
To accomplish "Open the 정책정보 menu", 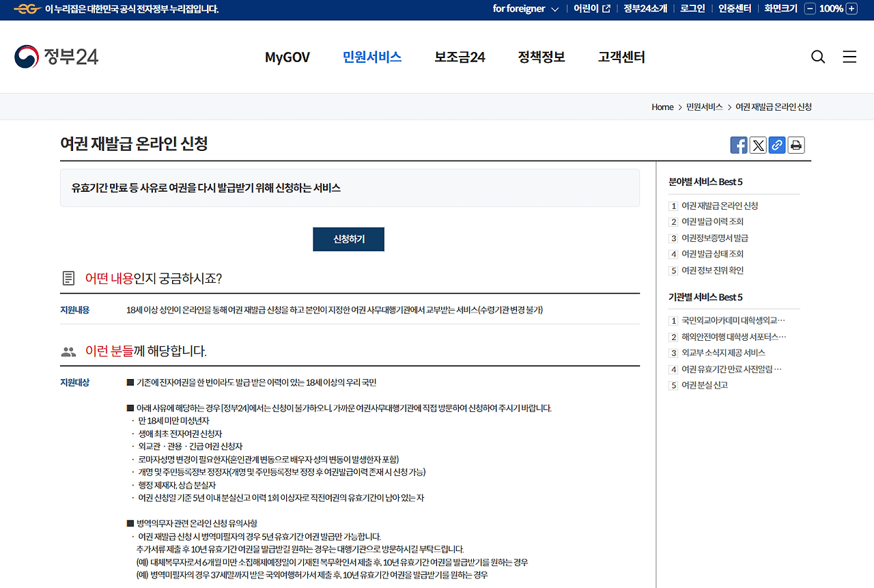I will [x=541, y=57].
